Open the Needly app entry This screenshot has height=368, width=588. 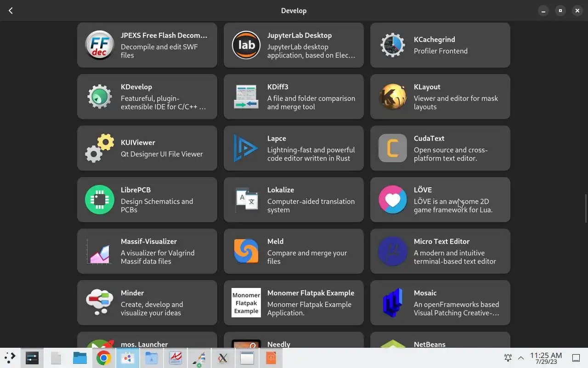(294, 340)
